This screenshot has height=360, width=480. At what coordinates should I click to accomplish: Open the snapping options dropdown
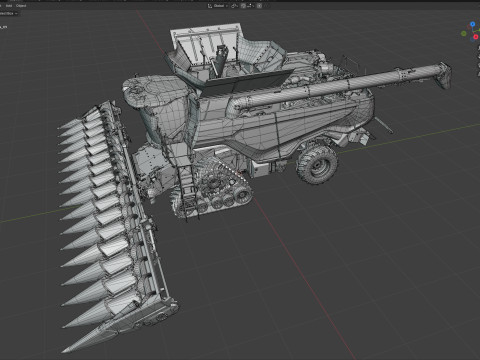251,6
